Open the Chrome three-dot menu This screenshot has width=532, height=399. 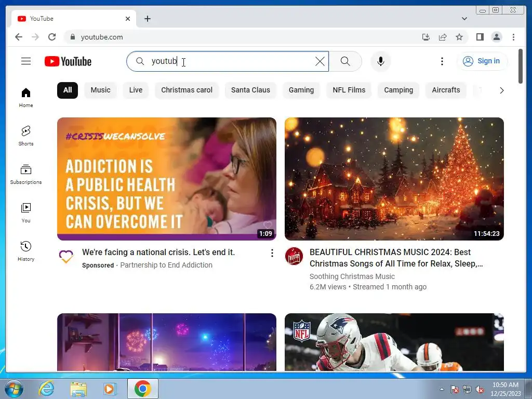point(513,37)
